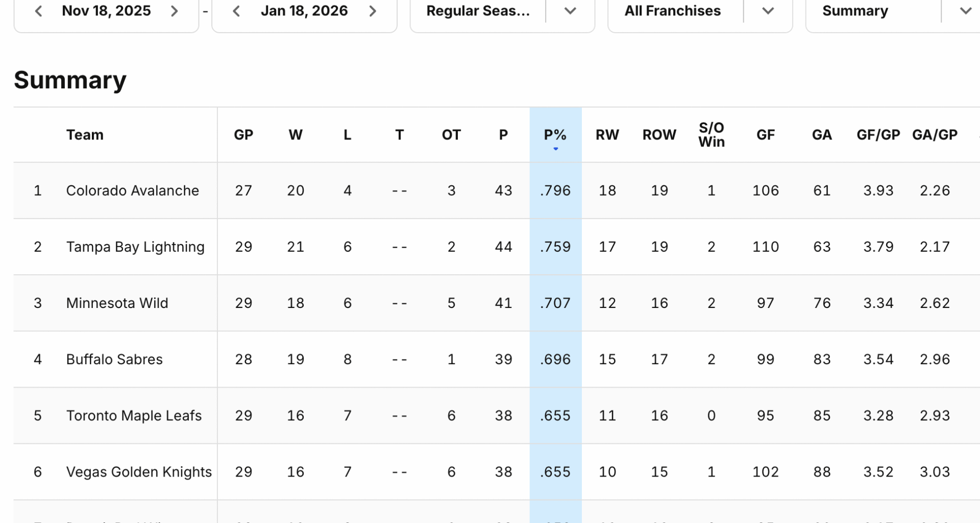
Task: Open Minnesota Wild team page
Action: click(117, 303)
